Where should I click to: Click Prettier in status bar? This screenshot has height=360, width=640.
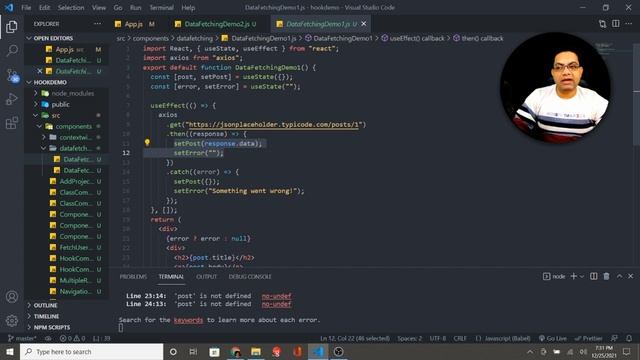589,338
